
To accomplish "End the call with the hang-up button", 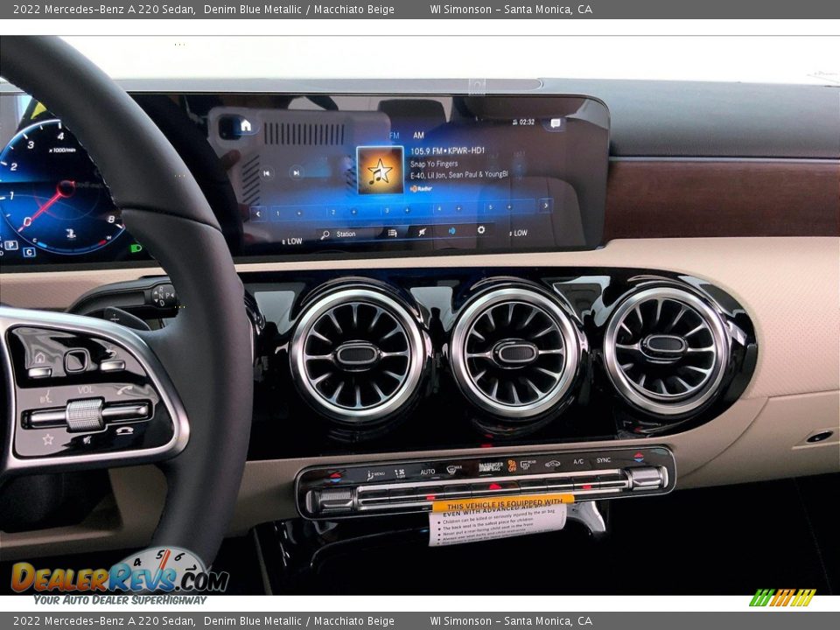I will point(125,430).
